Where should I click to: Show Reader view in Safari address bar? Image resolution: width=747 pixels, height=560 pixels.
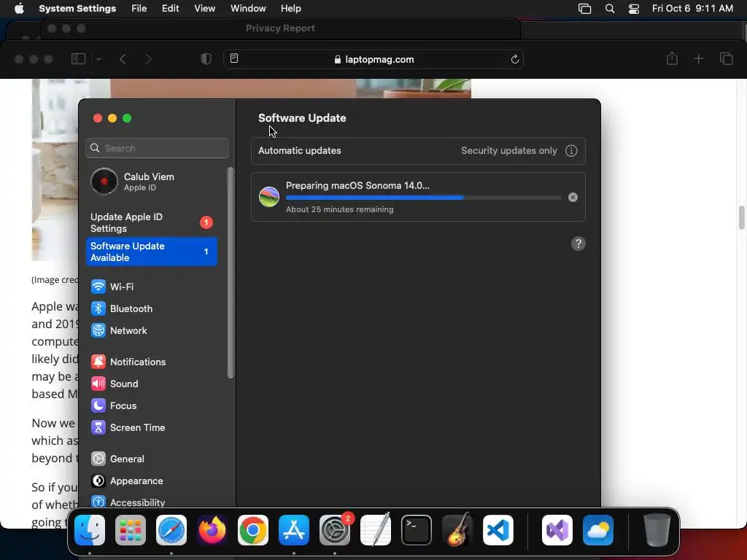[234, 58]
